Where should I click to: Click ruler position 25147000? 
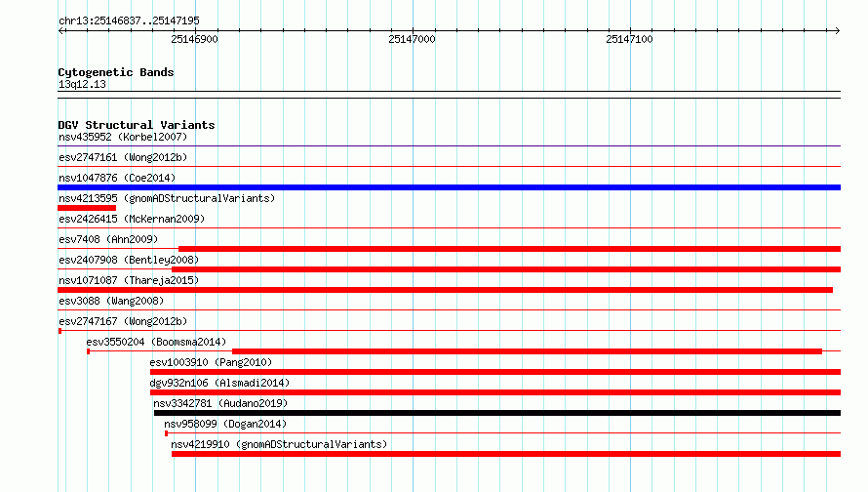412,39
